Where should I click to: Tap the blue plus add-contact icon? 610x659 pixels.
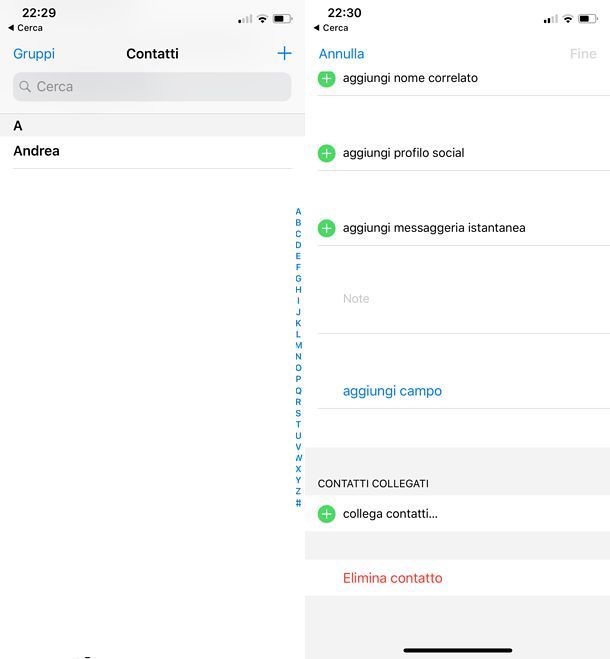tap(285, 53)
